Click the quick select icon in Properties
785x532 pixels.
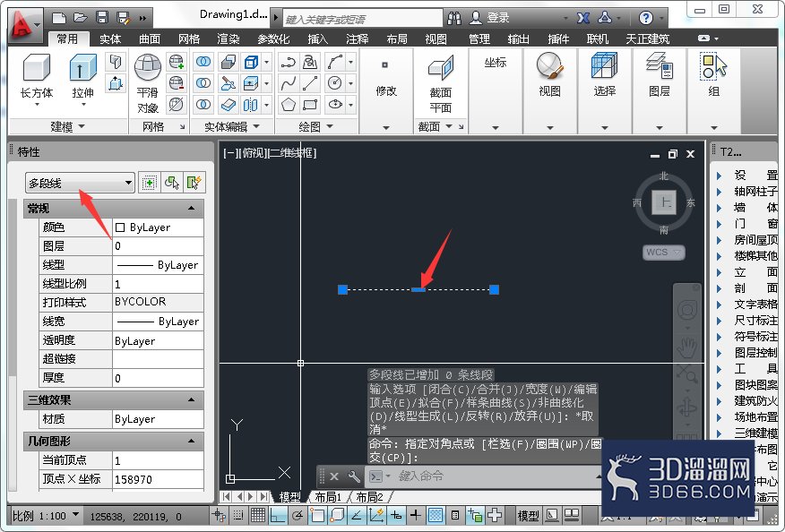pyautogui.click(x=194, y=183)
